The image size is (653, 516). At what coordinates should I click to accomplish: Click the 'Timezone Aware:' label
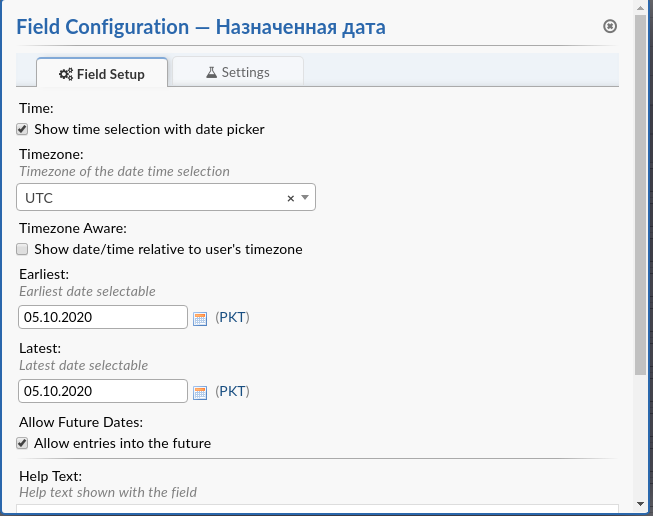[73, 228]
